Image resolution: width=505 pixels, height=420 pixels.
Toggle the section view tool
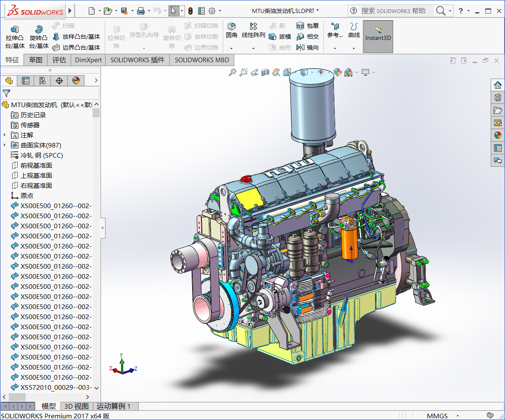[265, 73]
